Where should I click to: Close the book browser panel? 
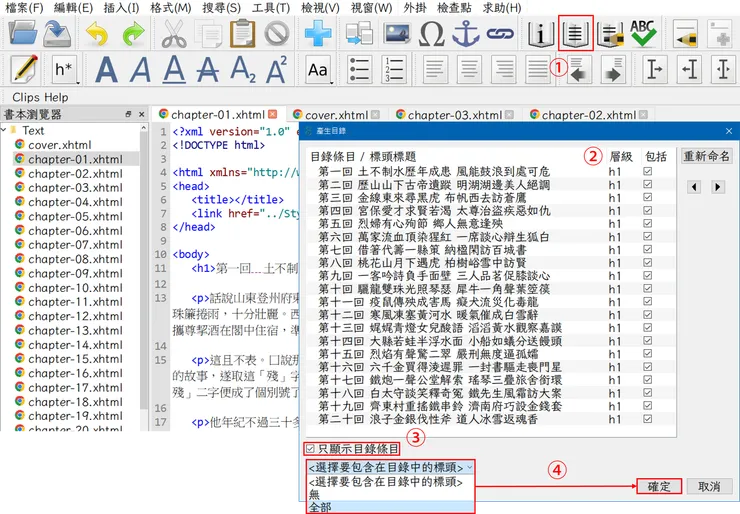(x=141, y=114)
